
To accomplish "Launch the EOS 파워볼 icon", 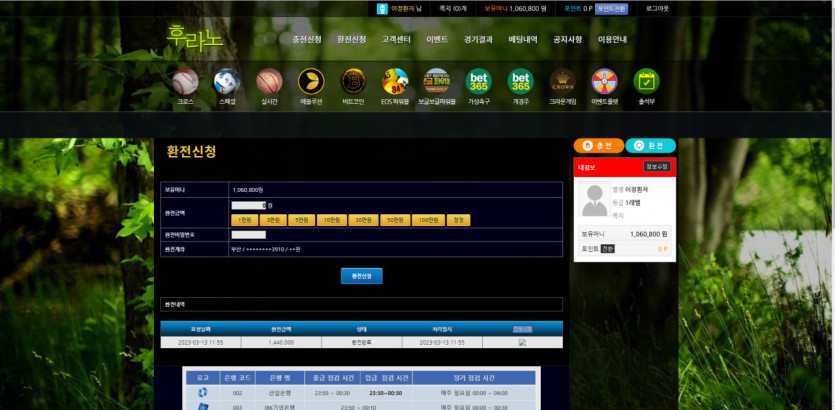I will tap(395, 81).
